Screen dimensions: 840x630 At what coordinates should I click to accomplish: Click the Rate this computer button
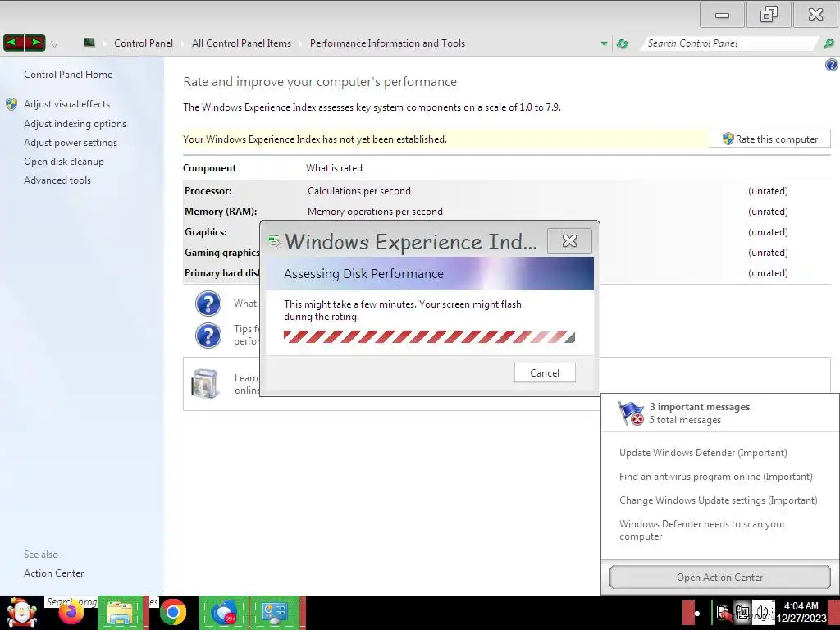pyautogui.click(x=769, y=139)
